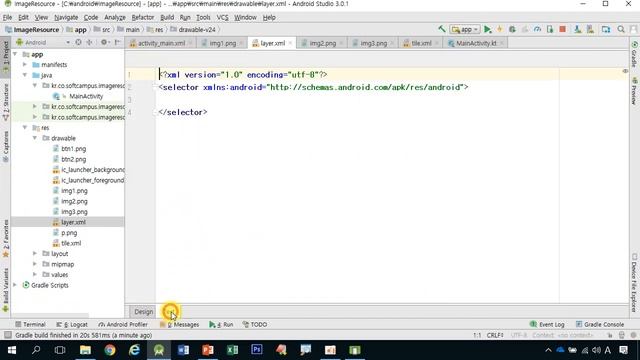Toggle the 2: Favorites side panel
The height and width of the screenshot is (360, 640).
5,239
